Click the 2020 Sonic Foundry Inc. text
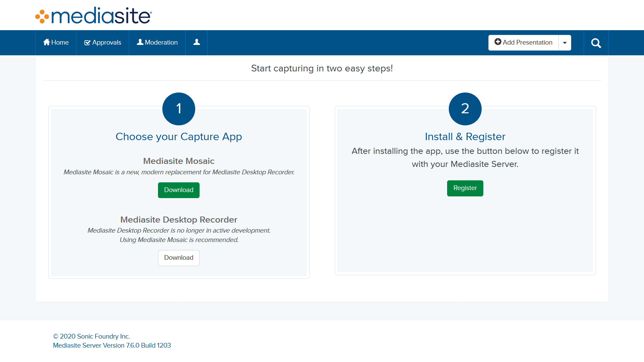 tap(92, 336)
